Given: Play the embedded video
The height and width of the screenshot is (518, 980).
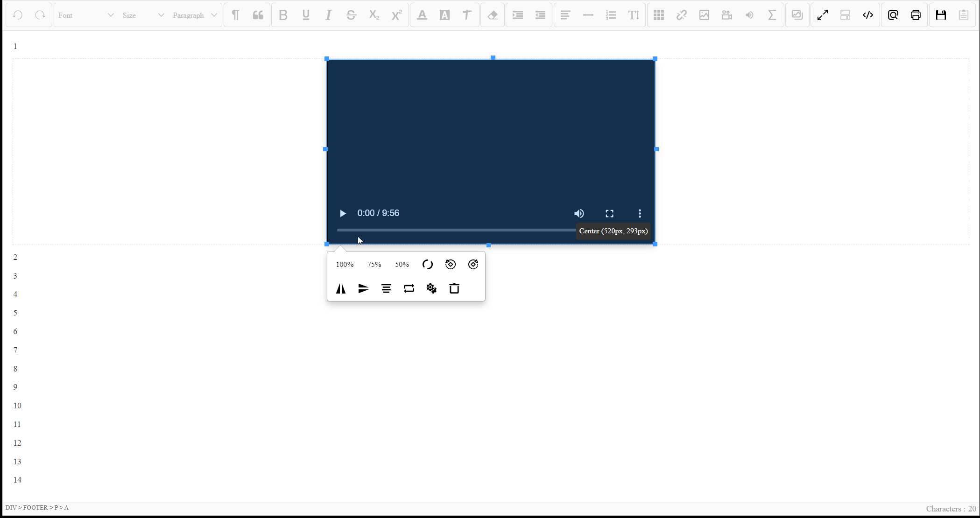Looking at the screenshot, I should point(343,213).
